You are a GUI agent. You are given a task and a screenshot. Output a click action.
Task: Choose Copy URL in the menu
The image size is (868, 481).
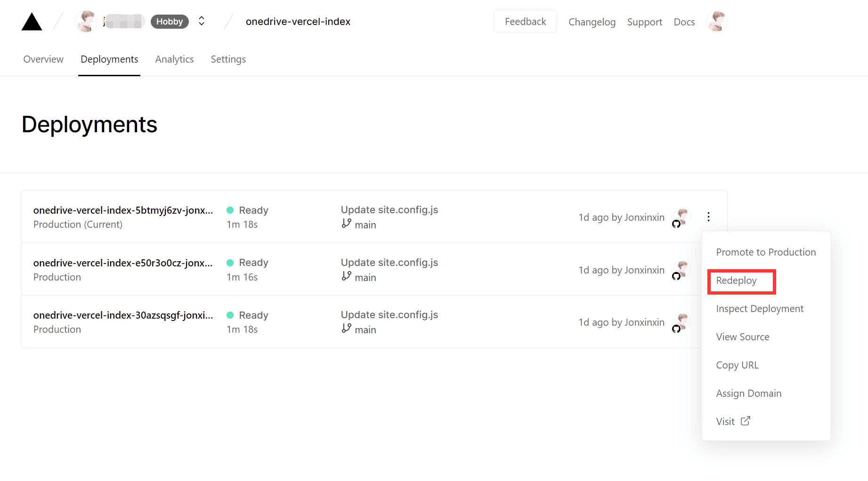[737, 365]
